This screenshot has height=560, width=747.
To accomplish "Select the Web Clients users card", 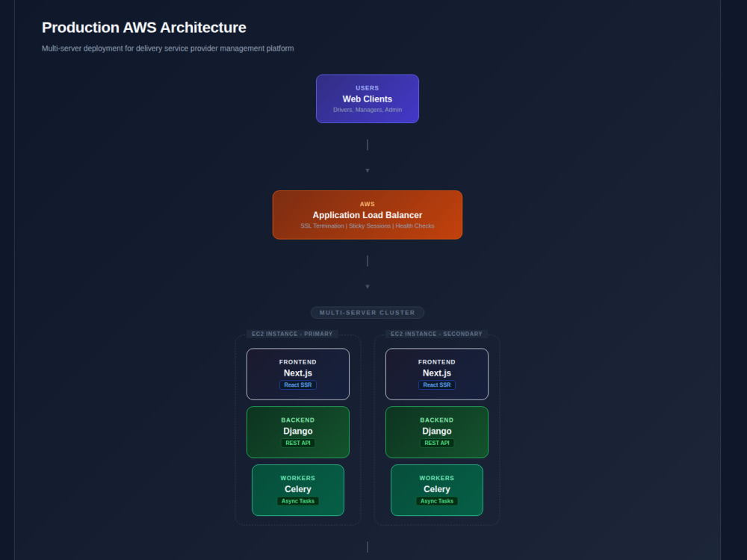I will point(368,99).
